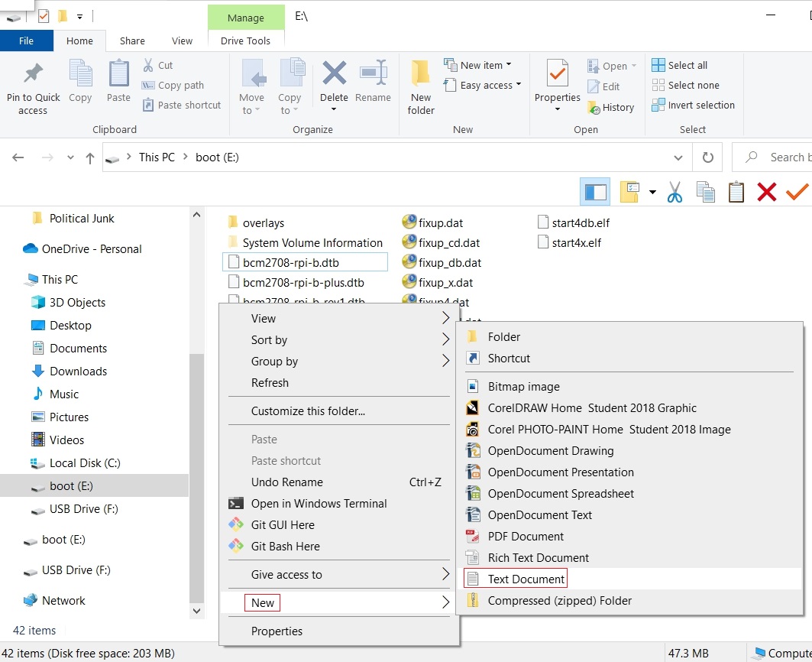This screenshot has height=662, width=812.
Task: Toggle the preview pane layout button
Action: (x=595, y=192)
